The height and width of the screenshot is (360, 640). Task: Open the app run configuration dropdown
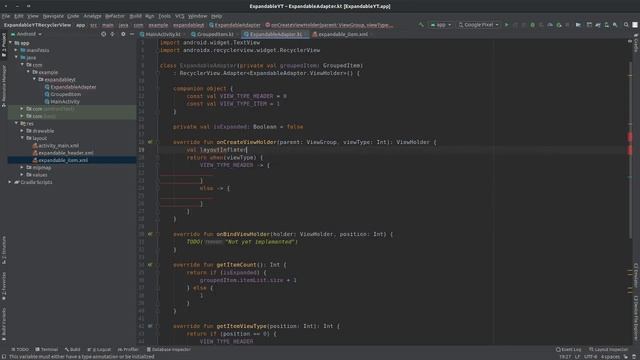pos(441,25)
